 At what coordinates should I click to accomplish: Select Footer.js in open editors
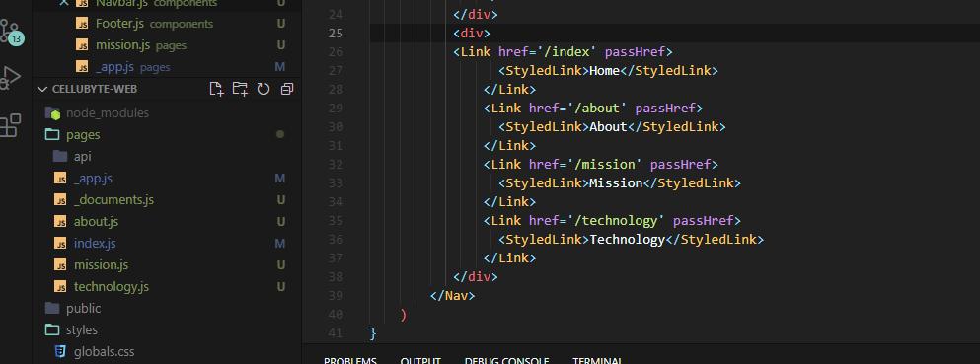tap(120, 24)
